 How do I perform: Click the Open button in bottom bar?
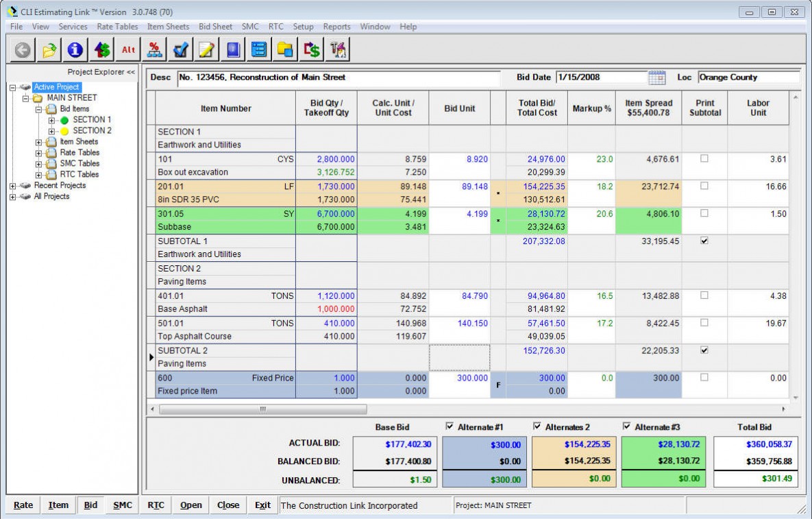[191, 505]
